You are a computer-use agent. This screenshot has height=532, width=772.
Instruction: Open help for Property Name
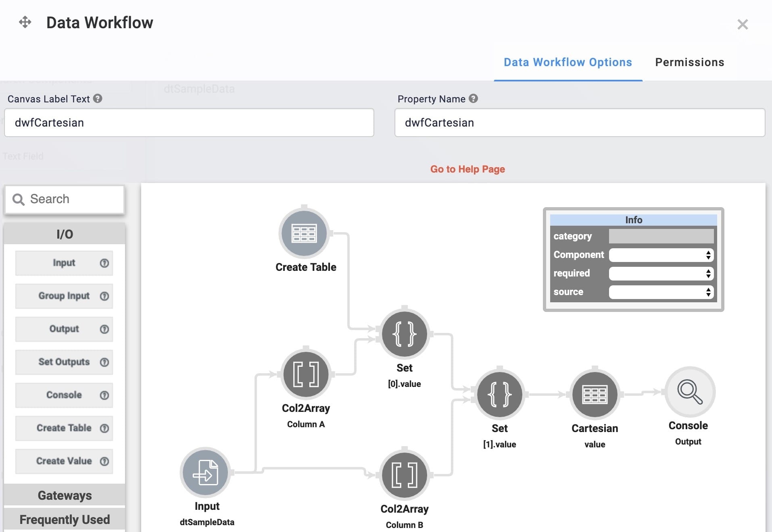(x=474, y=98)
